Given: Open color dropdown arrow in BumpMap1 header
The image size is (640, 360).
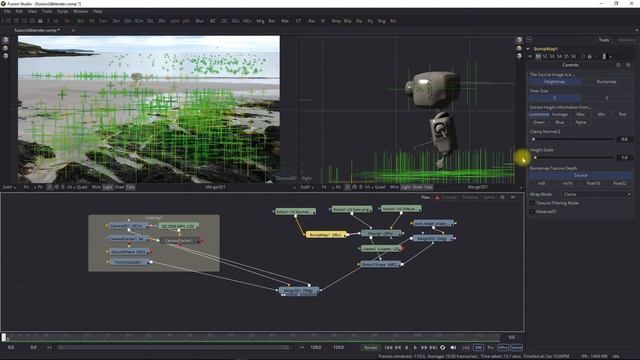Looking at the screenshot, I should pos(611,56).
